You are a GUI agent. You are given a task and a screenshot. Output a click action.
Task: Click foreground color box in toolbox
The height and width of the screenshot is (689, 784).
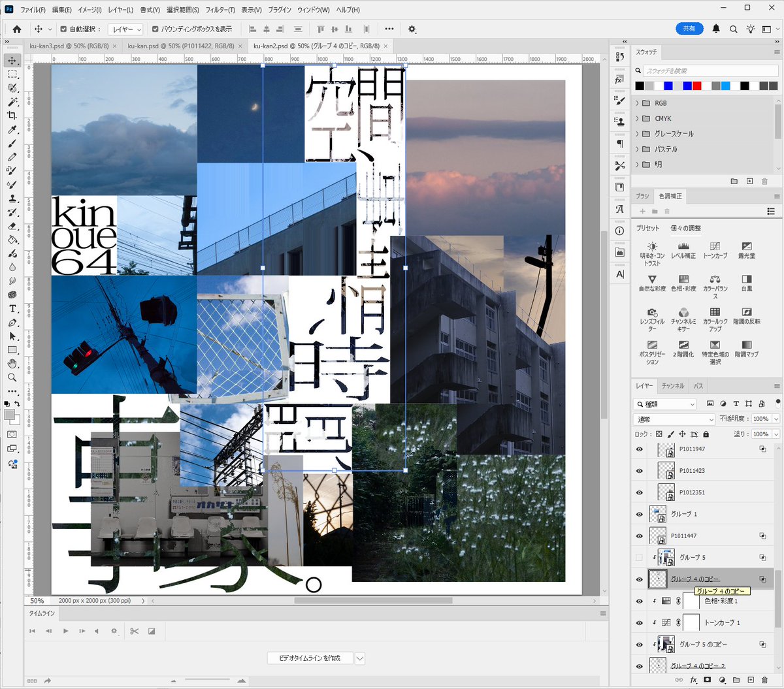[x=9, y=415]
